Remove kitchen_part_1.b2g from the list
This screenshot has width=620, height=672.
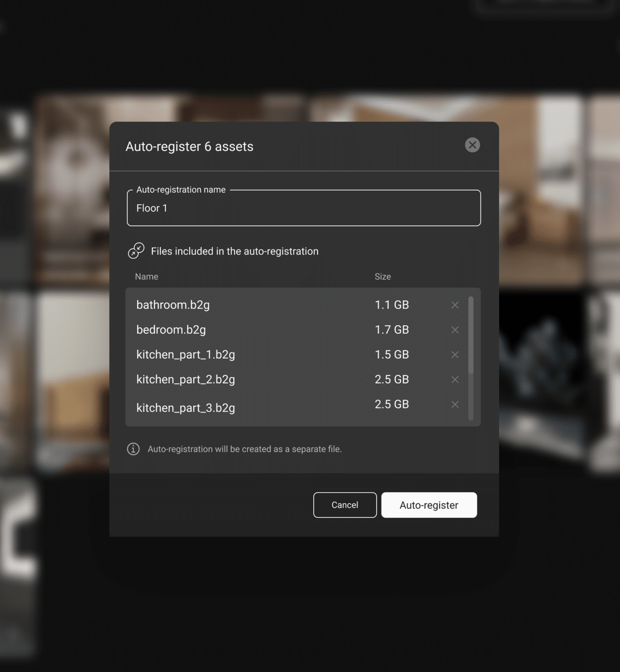[x=455, y=355]
